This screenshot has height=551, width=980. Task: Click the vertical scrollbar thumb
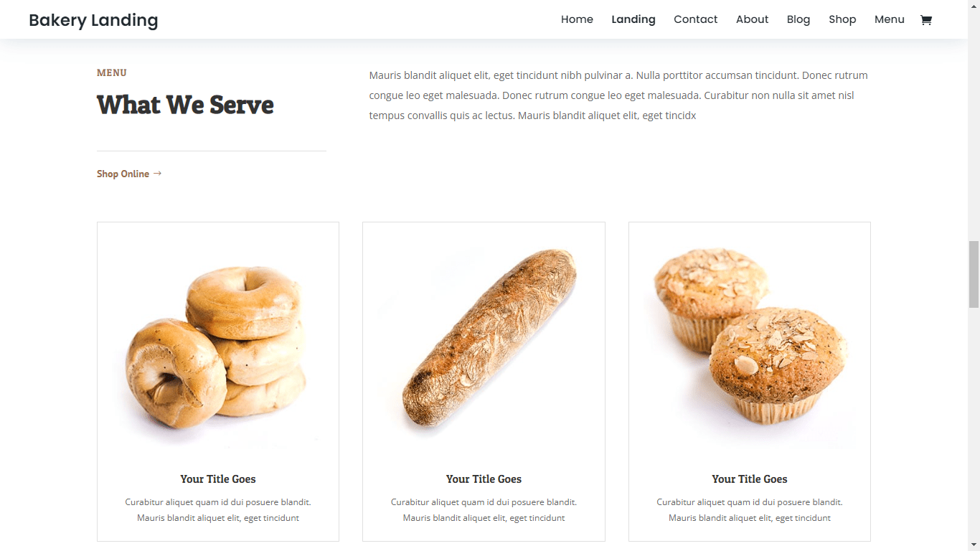pyautogui.click(x=974, y=275)
